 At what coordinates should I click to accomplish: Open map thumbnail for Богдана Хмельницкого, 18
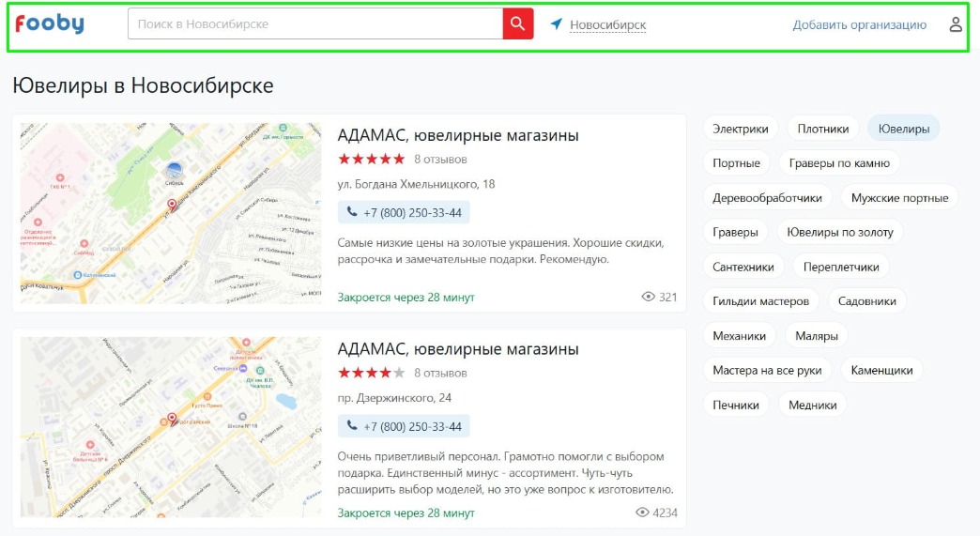[x=171, y=213]
